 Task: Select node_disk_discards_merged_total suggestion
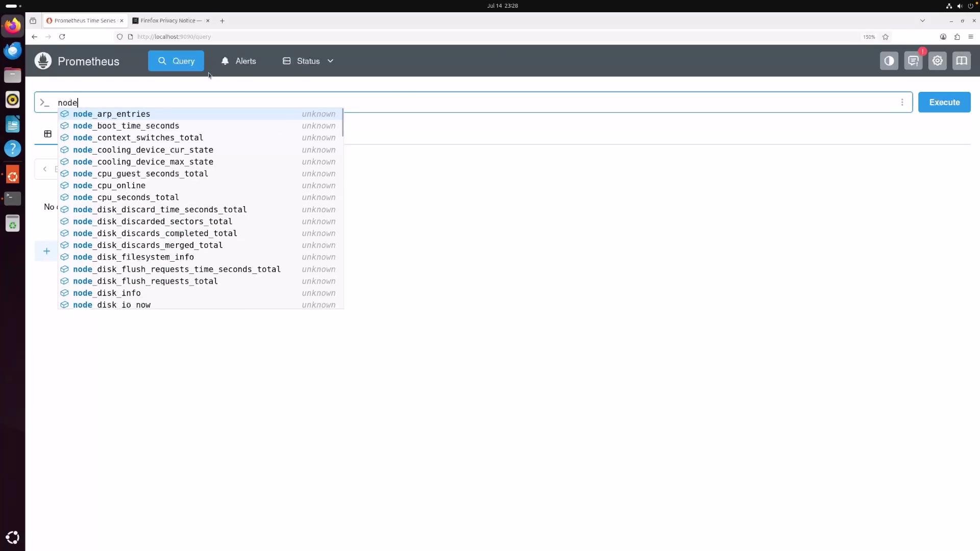[200, 245]
